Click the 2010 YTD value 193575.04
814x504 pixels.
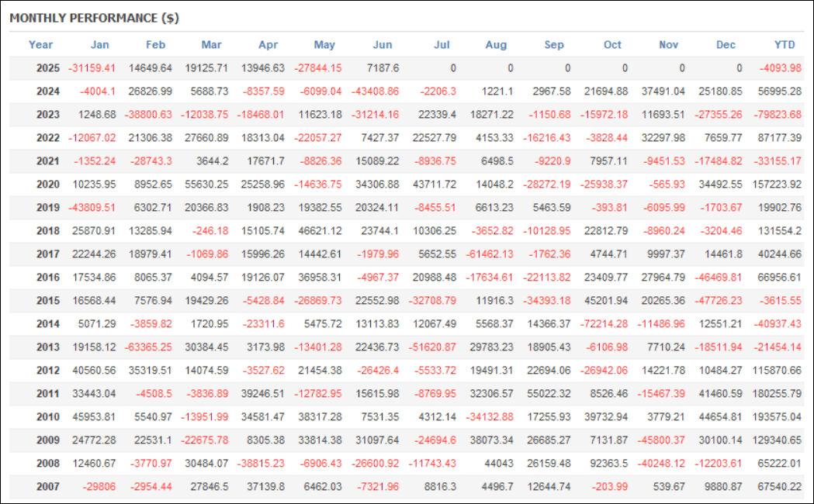[778, 417]
